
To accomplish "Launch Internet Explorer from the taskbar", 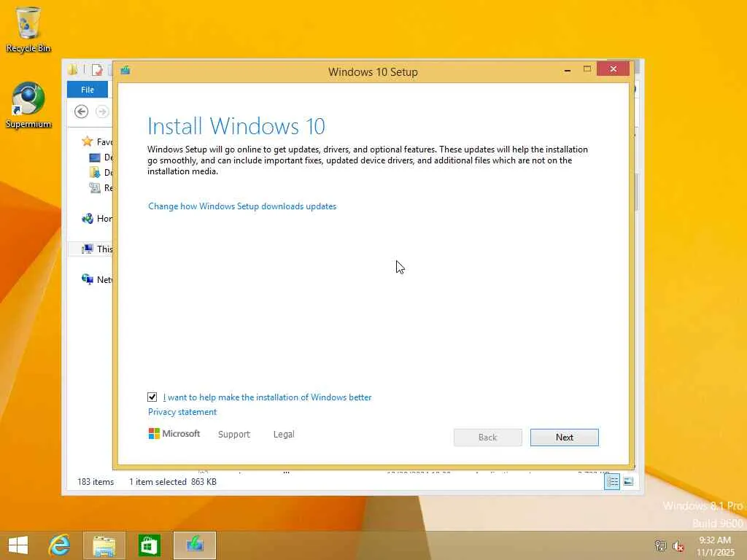I will [60, 545].
